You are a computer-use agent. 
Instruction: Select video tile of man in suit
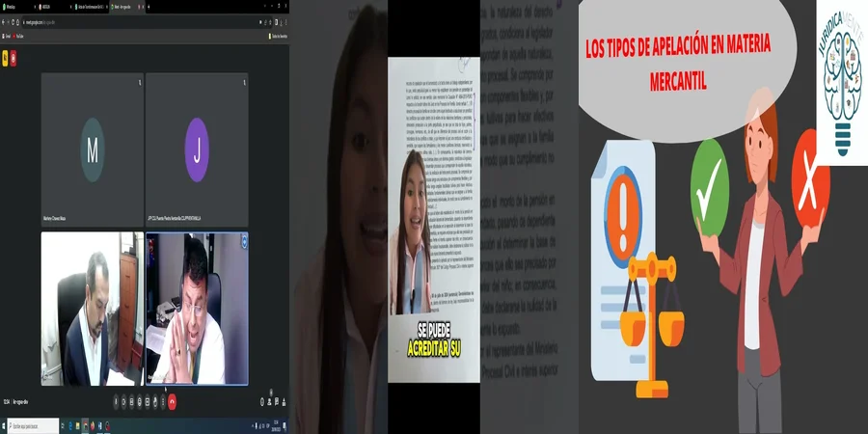(x=92, y=309)
